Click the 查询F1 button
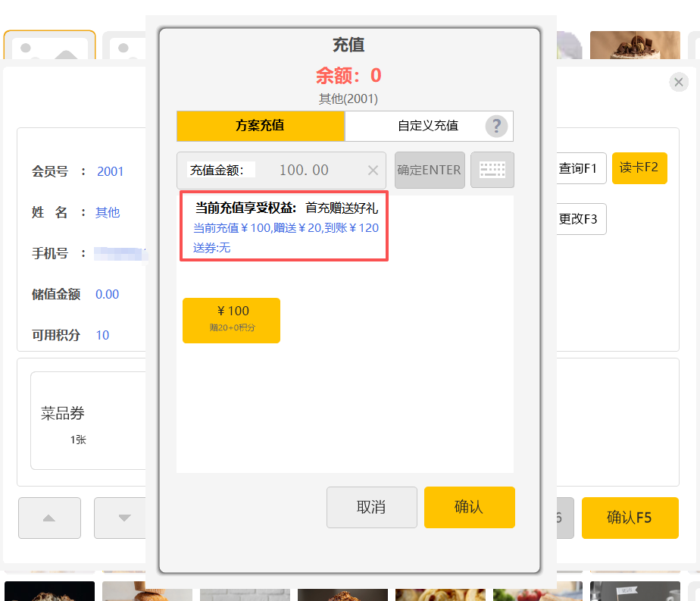Image resolution: width=700 pixels, height=601 pixels. click(x=580, y=168)
